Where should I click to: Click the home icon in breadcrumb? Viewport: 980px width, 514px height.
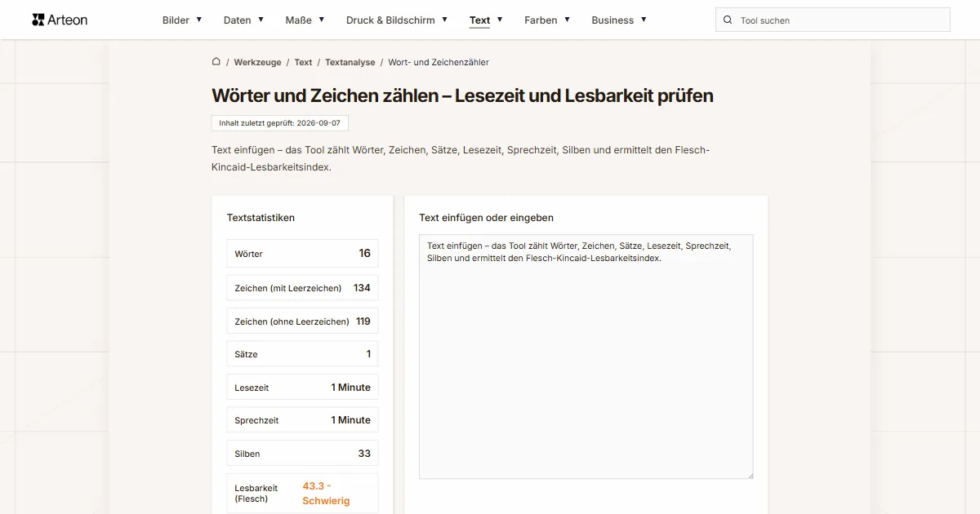point(216,61)
